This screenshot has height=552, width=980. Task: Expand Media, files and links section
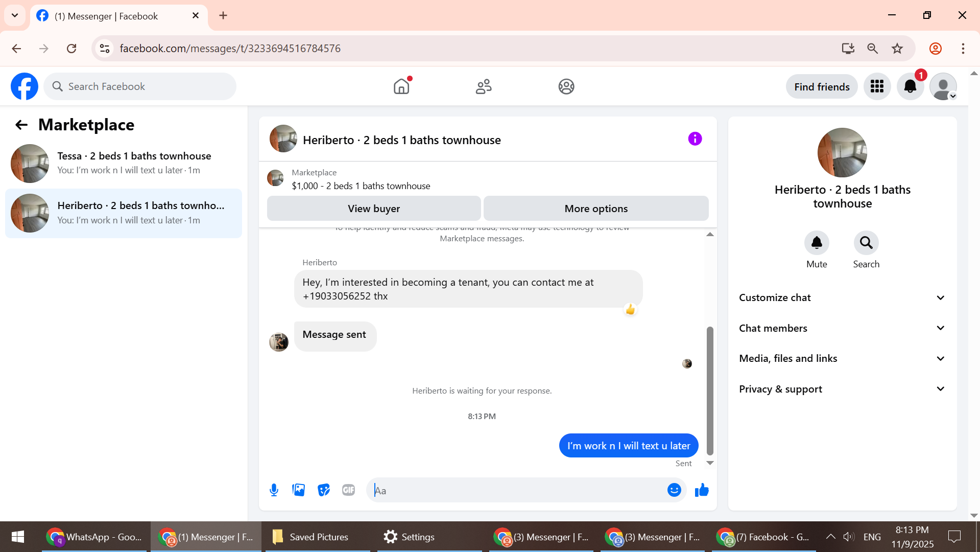[842, 358]
